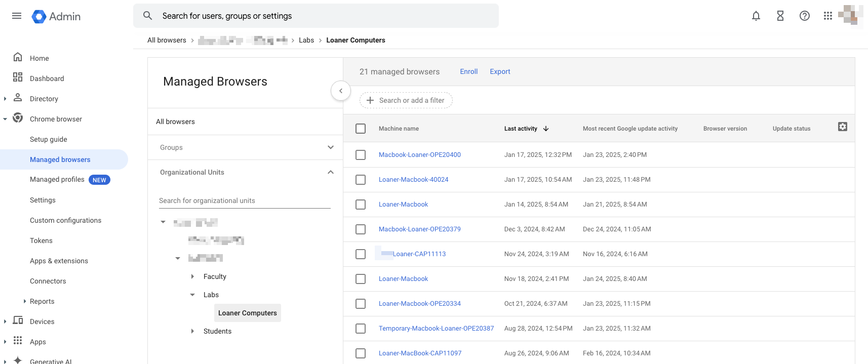Viewport: 868px width, 364px height.
Task: Open the help question mark icon
Action: click(804, 16)
